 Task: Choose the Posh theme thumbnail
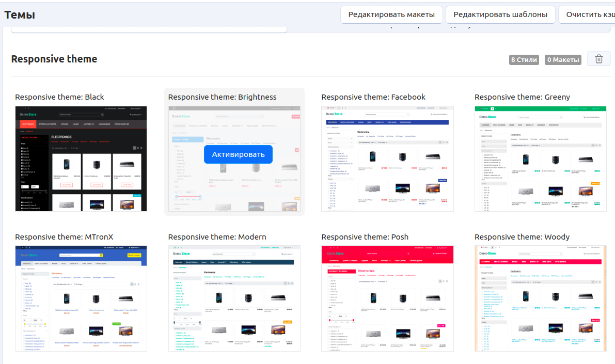click(x=387, y=298)
